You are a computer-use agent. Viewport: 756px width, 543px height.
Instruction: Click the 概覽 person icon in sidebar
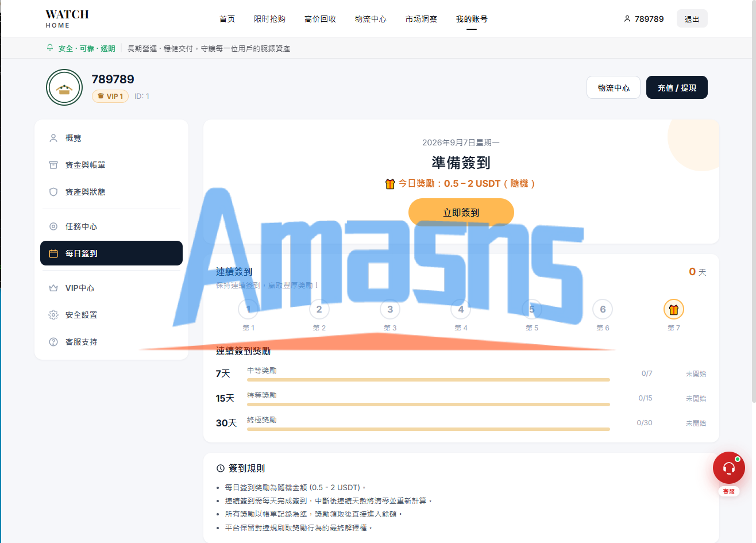point(53,138)
